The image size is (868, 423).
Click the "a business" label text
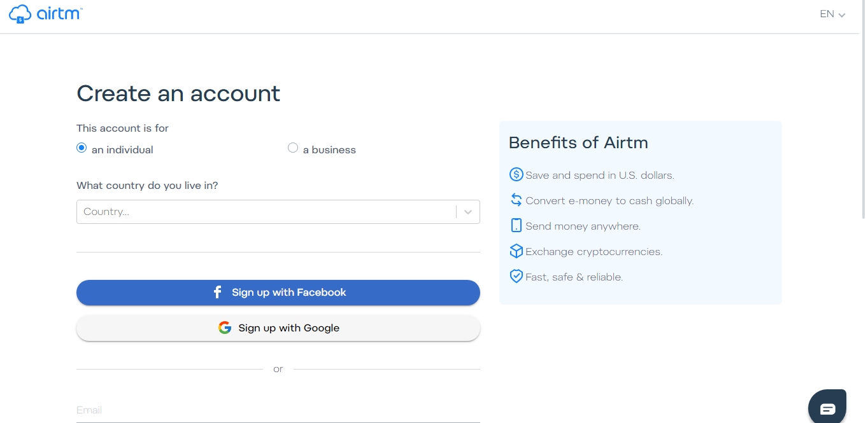(x=329, y=150)
